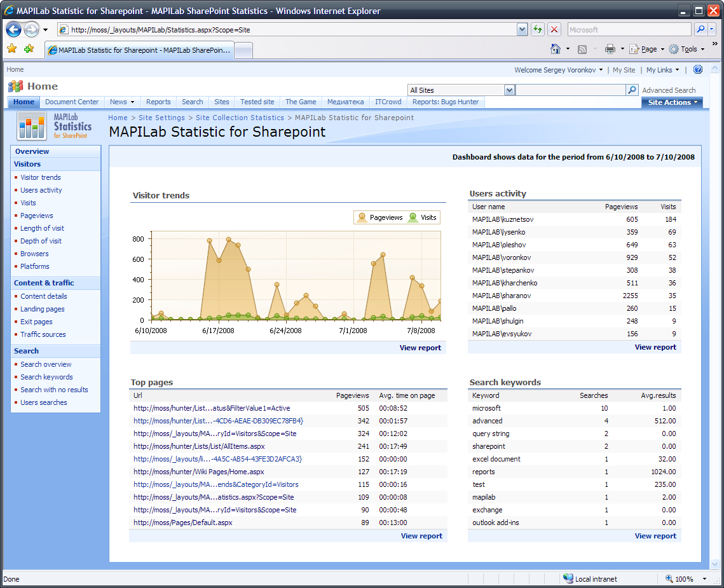Click the browser address bar URL
Image resolution: width=724 pixels, height=588 pixels.
(x=286, y=30)
